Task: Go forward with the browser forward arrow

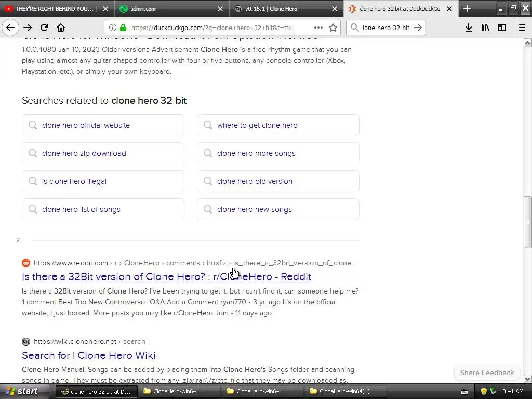Action: (28, 28)
